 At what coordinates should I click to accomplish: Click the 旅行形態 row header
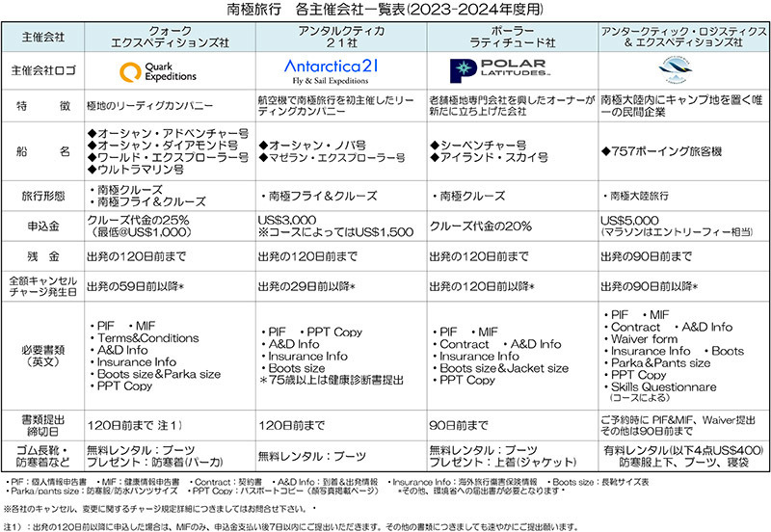click(42, 196)
